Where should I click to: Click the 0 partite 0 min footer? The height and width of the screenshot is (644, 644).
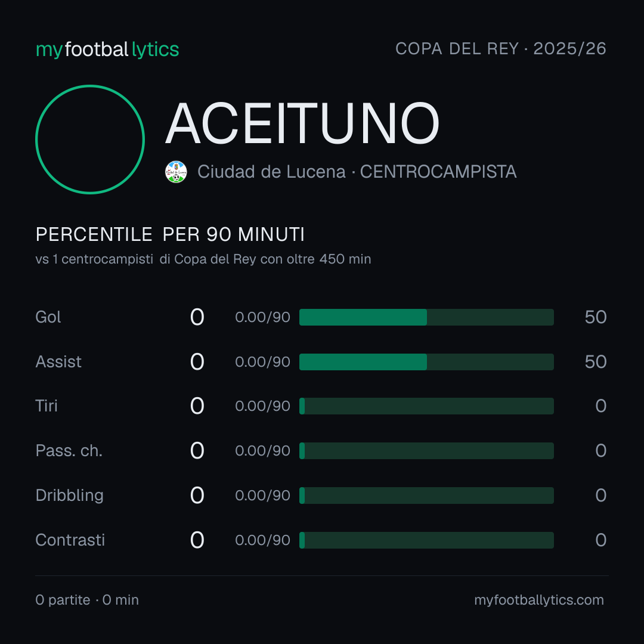(x=87, y=600)
